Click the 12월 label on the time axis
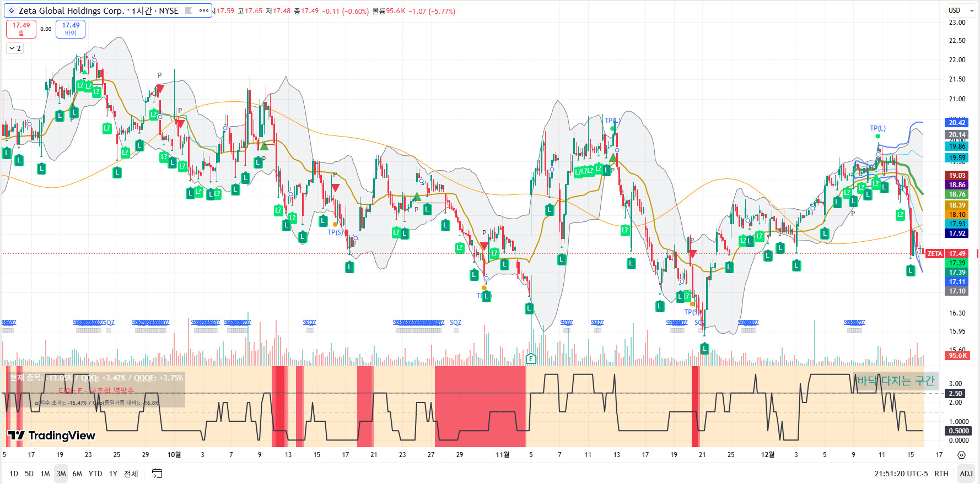This screenshot has width=980, height=484. (x=768, y=455)
